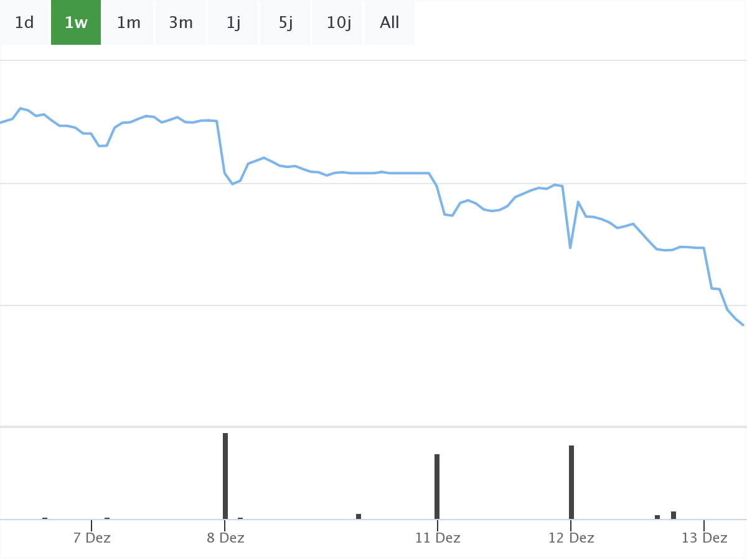Select the 13 Dez axis label
Viewport: 747px width, 560px height.
pyautogui.click(x=705, y=538)
